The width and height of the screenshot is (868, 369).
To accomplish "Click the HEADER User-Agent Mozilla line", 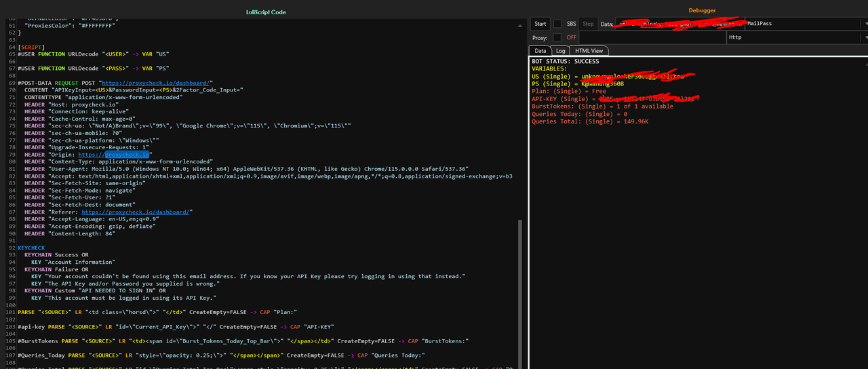I will 246,169.
